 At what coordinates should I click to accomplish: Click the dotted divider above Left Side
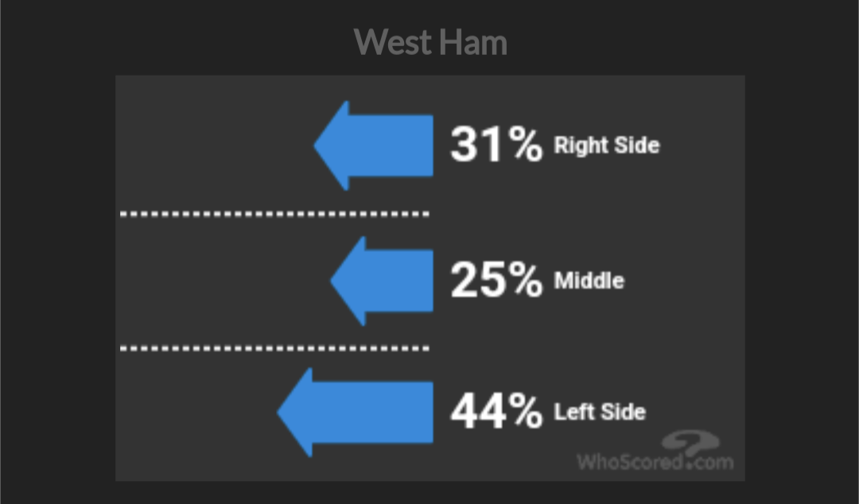(x=274, y=348)
